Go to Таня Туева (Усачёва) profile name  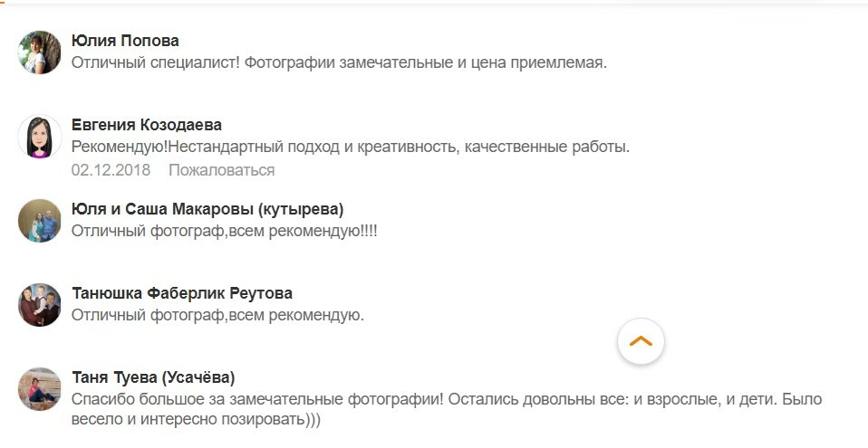pyautogui.click(x=153, y=377)
